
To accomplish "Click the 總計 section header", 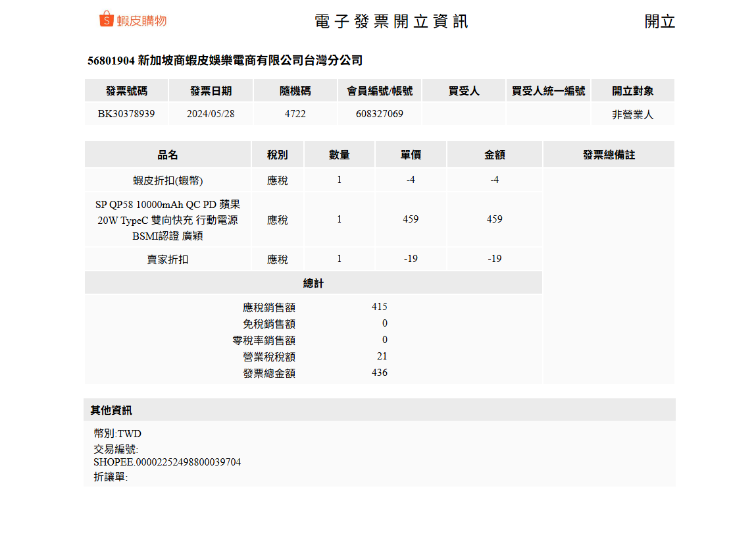I will [x=313, y=283].
